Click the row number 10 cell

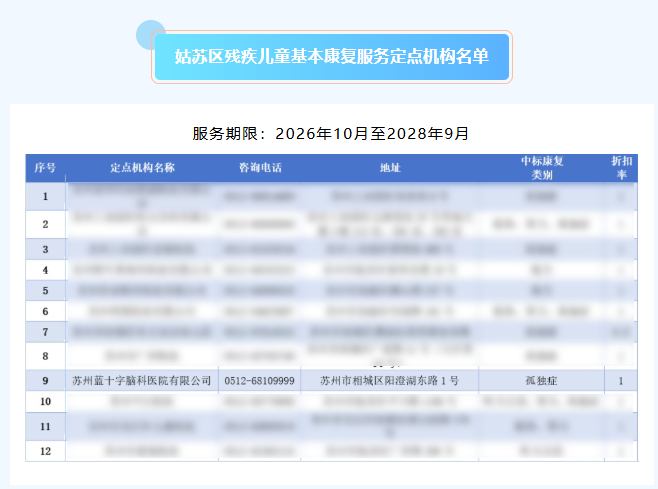45,402
